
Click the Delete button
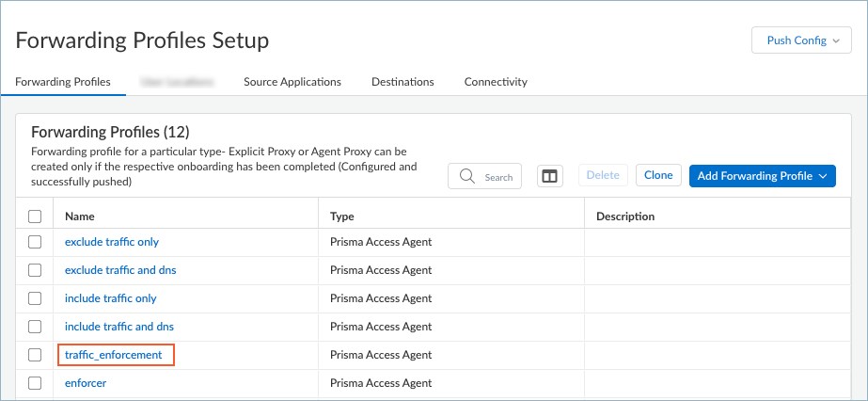click(603, 175)
